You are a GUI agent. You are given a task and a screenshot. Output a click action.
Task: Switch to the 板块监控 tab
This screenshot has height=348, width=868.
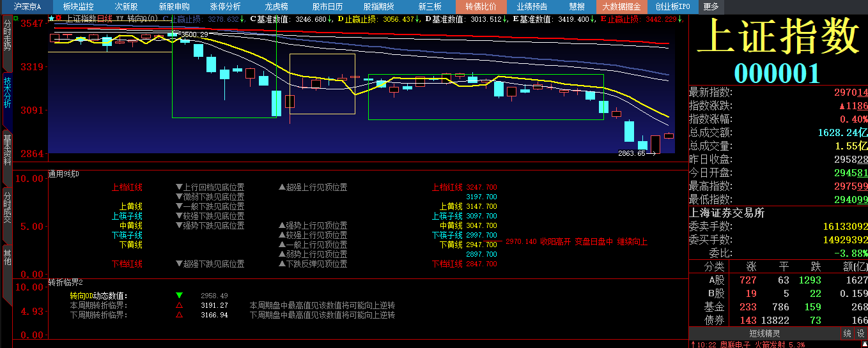click(78, 6)
